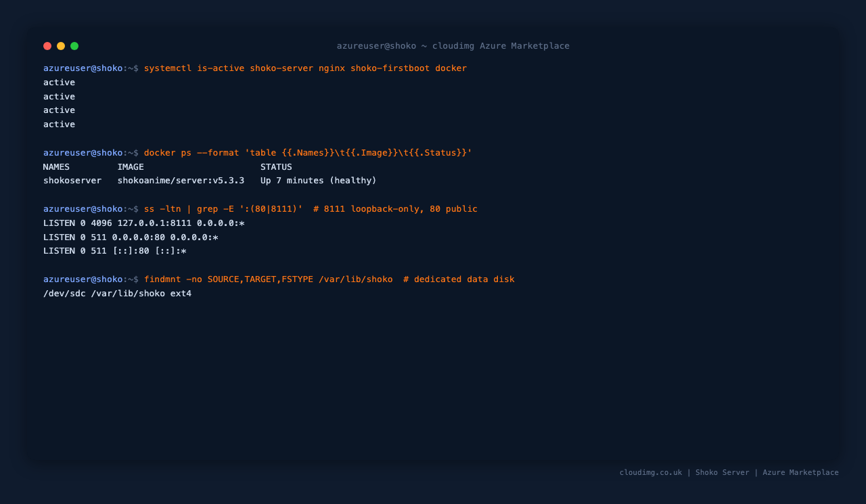Click the 'shokoanime/server:v5.3.3' image name
This screenshot has height=504, width=866.
tap(181, 181)
